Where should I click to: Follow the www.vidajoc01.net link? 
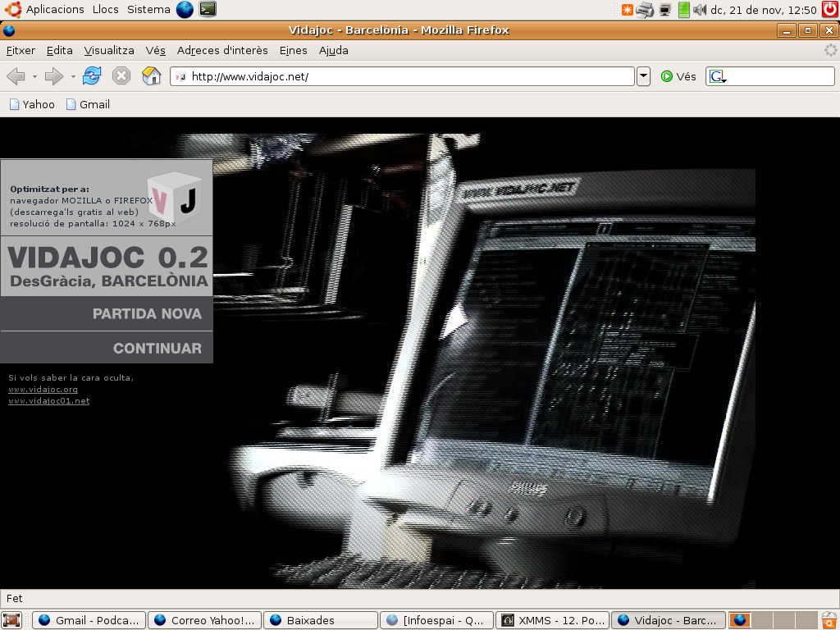tap(48, 401)
